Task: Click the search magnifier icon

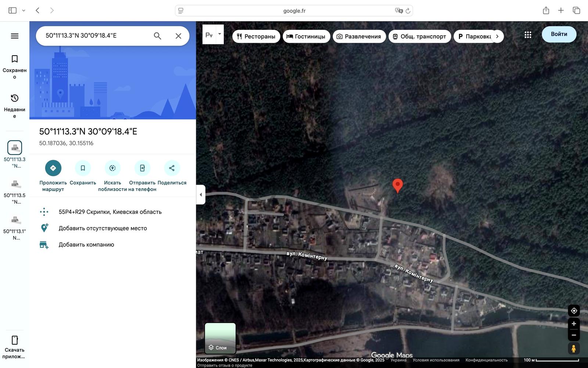Action: coord(157,36)
